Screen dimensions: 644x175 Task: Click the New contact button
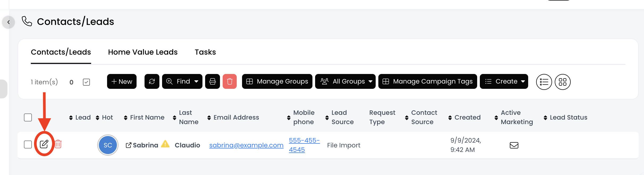click(122, 81)
